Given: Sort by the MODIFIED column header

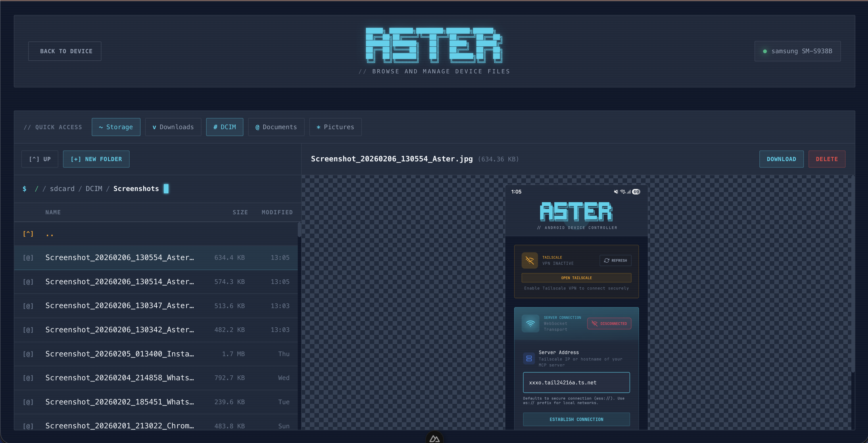Looking at the screenshot, I should point(277,212).
